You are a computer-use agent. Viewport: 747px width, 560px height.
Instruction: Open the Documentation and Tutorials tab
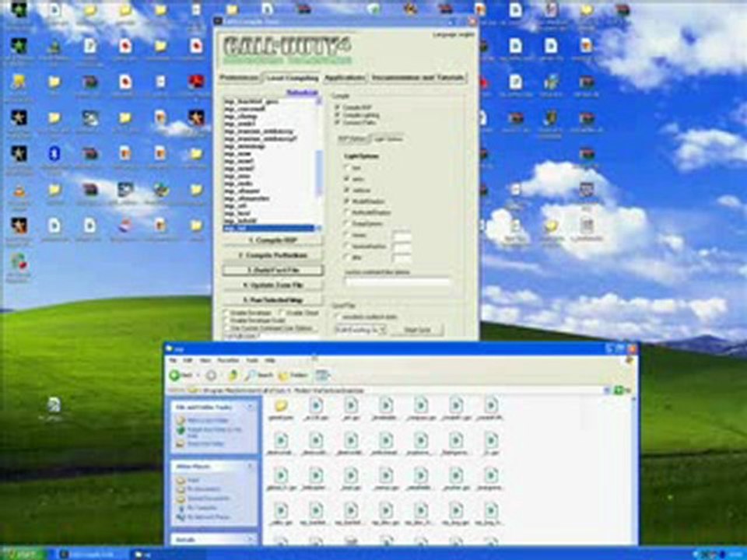click(x=419, y=78)
